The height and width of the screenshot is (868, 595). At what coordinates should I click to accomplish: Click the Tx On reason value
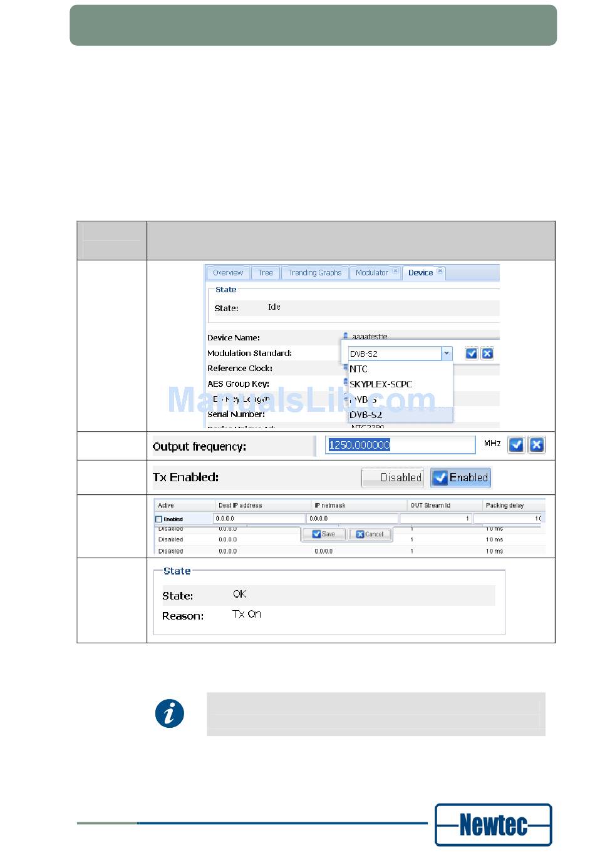click(x=247, y=615)
